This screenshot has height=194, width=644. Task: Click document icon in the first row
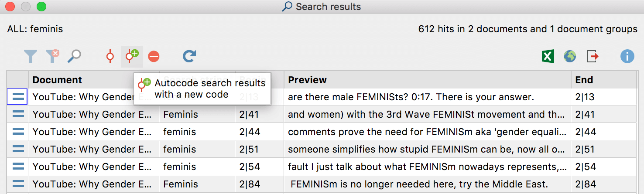[x=18, y=97]
